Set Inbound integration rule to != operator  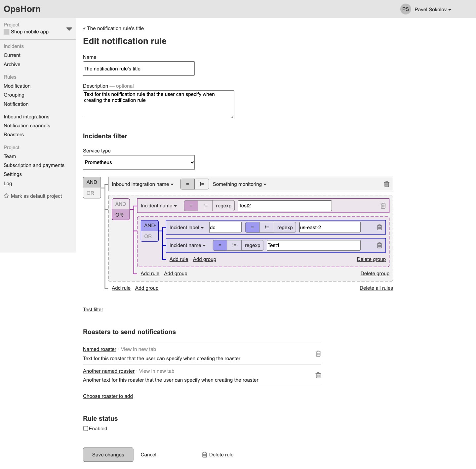[202, 184]
